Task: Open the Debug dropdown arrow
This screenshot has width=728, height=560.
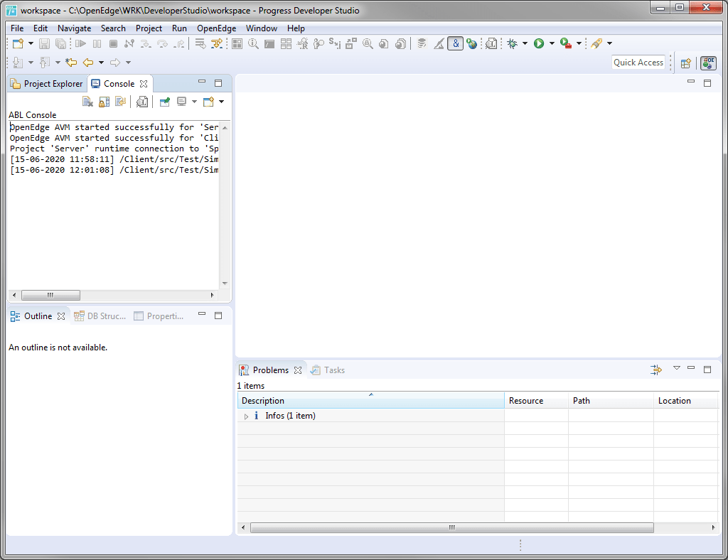Action: click(x=525, y=43)
